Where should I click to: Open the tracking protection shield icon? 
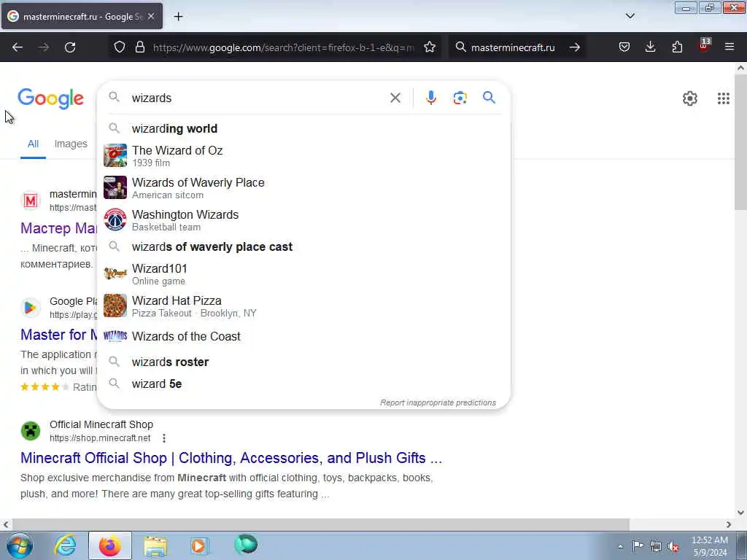click(x=120, y=47)
